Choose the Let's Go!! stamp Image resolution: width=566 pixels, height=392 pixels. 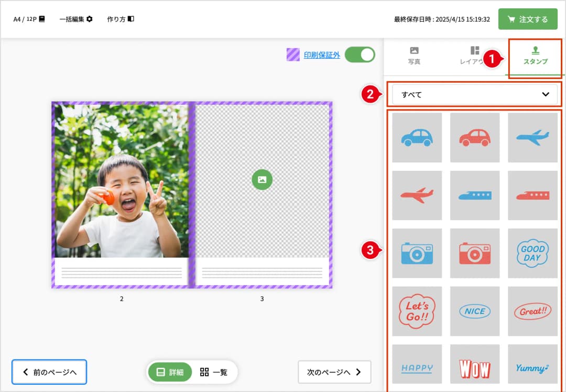(417, 311)
